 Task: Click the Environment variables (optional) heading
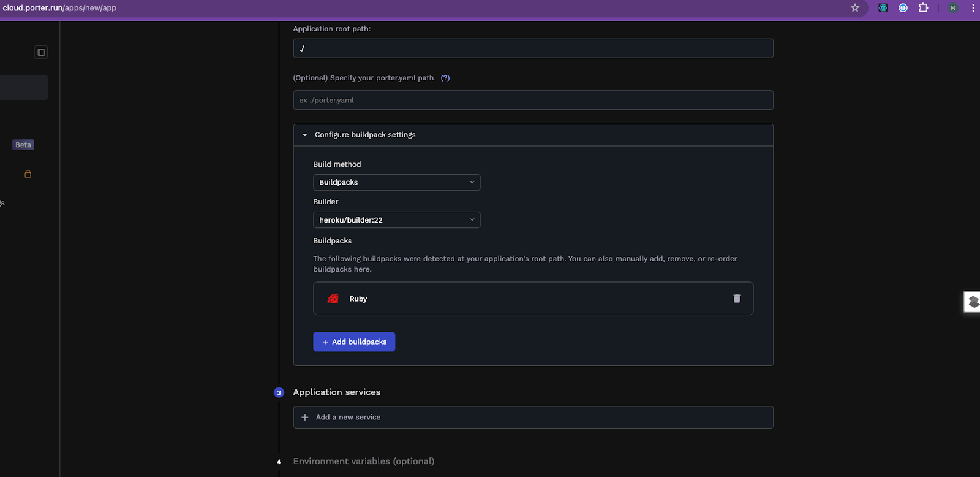tap(364, 462)
